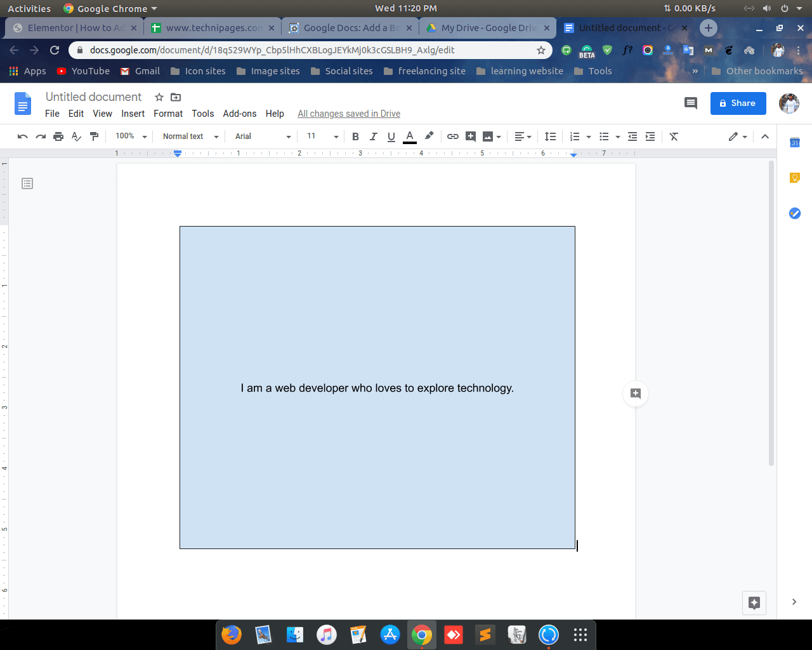Image resolution: width=812 pixels, height=650 pixels.
Task: Open Google Keep from the side panel
Action: pos(794,178)
